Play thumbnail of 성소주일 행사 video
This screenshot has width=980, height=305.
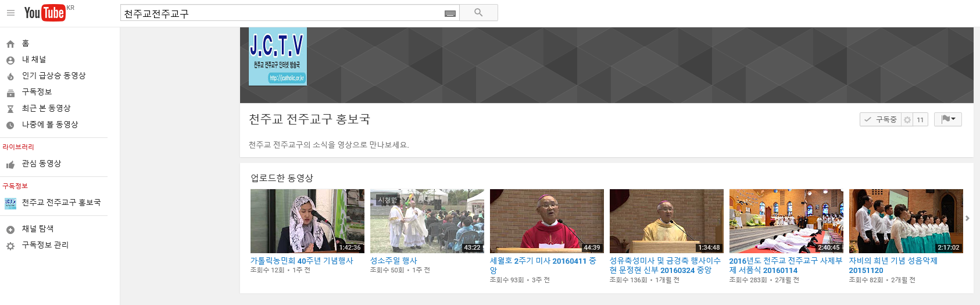point(427,221)
